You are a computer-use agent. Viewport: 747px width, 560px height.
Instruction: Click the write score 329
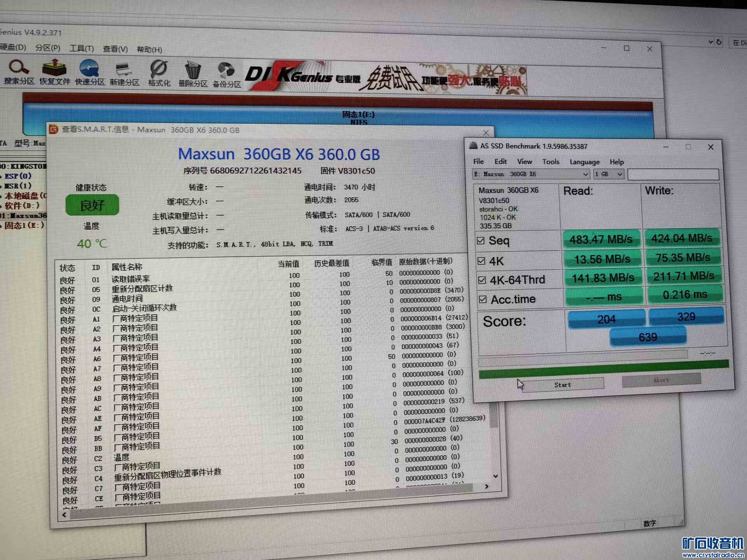point(686,317)
